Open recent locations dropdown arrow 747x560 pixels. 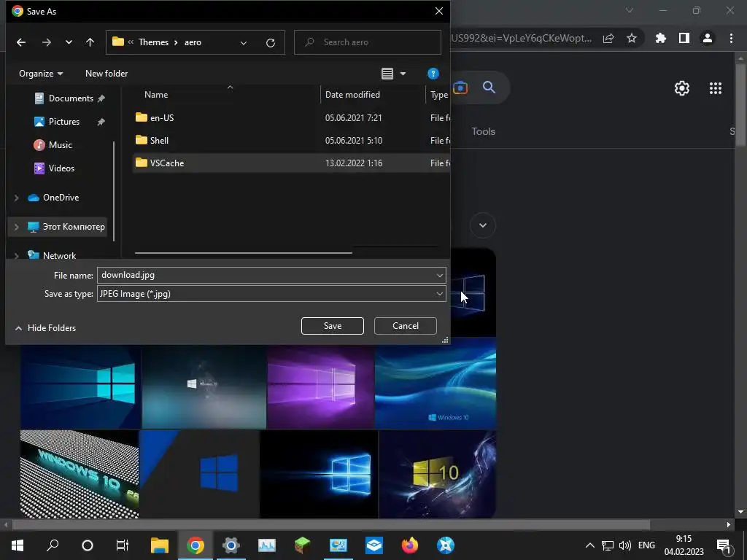point(69,42)
